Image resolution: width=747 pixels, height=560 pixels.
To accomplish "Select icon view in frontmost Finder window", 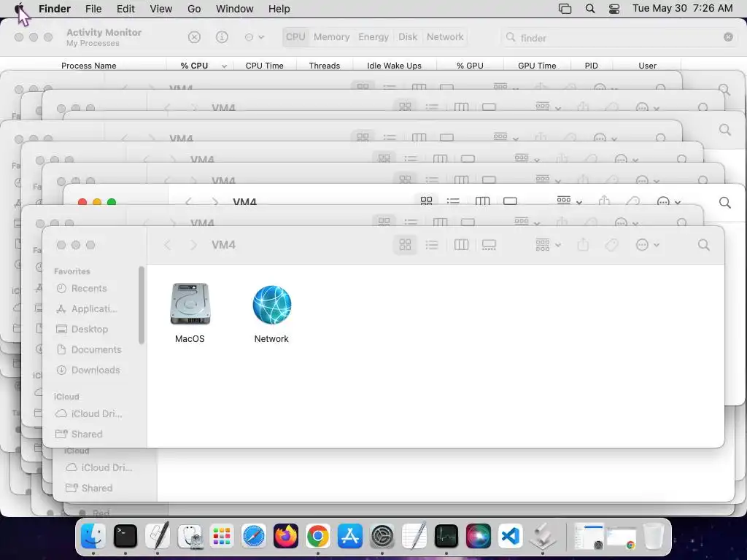I will 405,245.
